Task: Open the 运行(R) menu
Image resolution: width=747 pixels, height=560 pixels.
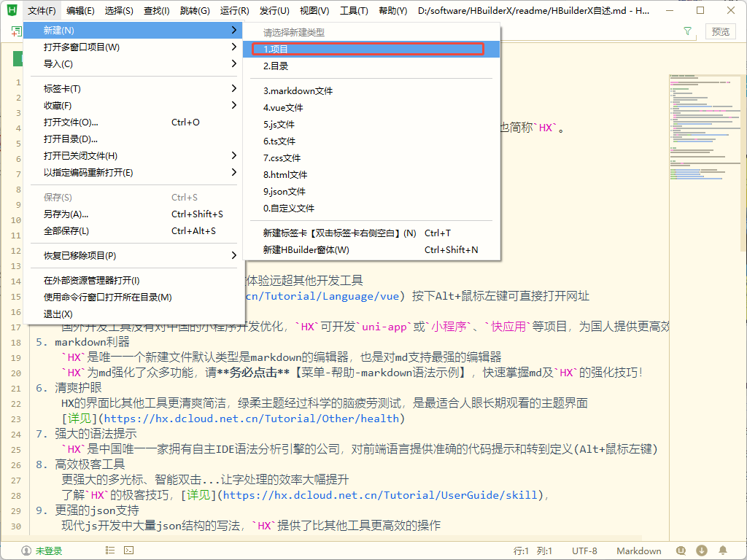Action: (234, 10)
